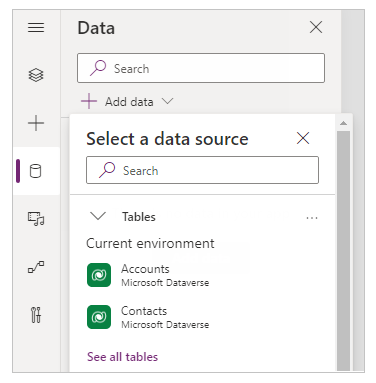This screenshot has height=383, width=376.
Task: Collapse the Tables section chevron
Action: (x=98, y=216)
